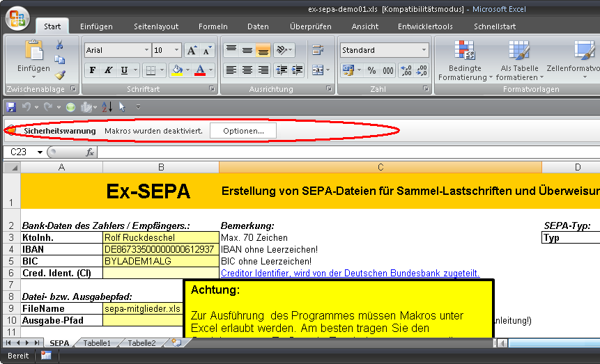Expand the fill color dropdown arrow
Screen dimensions: 600x364
pos(187,70)
